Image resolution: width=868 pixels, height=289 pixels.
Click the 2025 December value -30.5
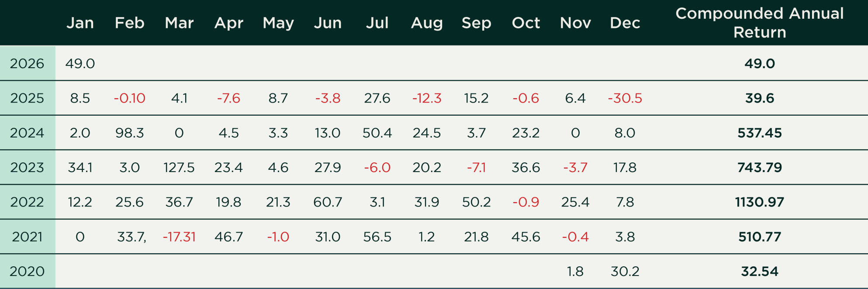[x=625, y=98]
